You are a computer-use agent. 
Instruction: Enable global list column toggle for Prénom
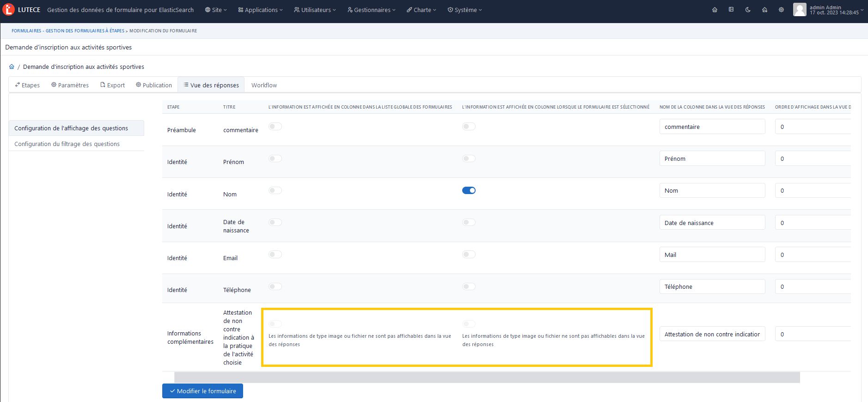click(x=275, y=158)
